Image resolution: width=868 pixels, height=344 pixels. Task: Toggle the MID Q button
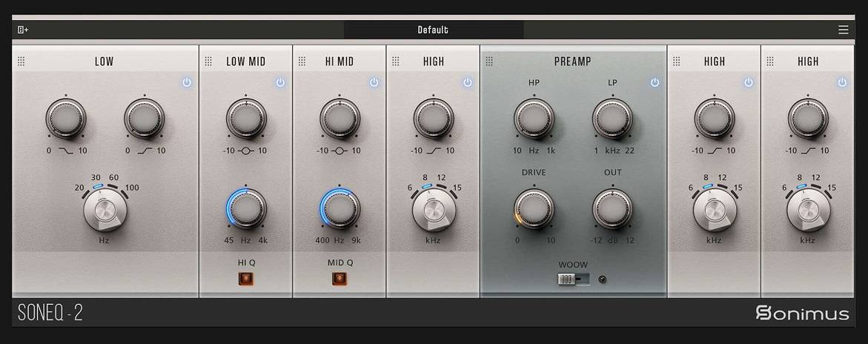[339, 279]
